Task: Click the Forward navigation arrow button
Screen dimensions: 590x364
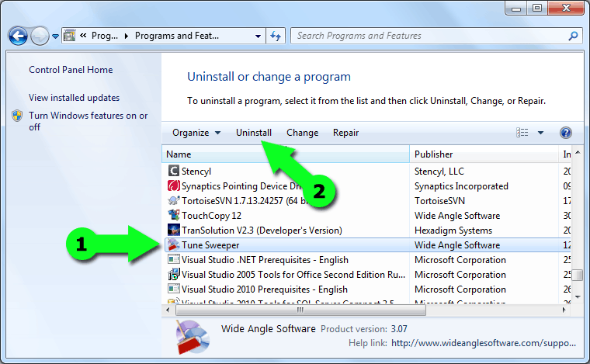Action: pos(40,36)
